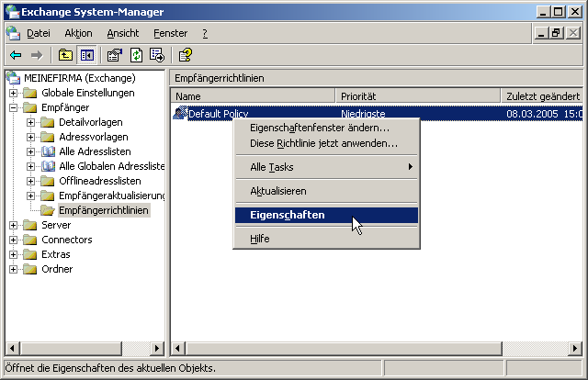Sort by the Name column header

coord(254,96)
